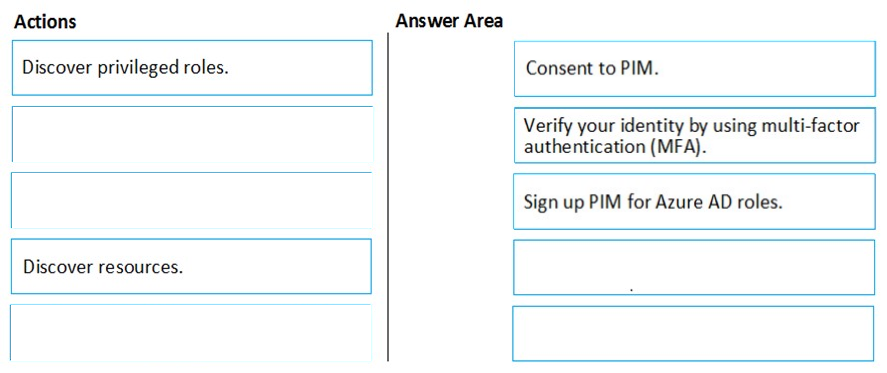Click empty answer slot below Sign up PIM
Image resolution: width=887 pixels, height=373 pixels.
(694, 267)
